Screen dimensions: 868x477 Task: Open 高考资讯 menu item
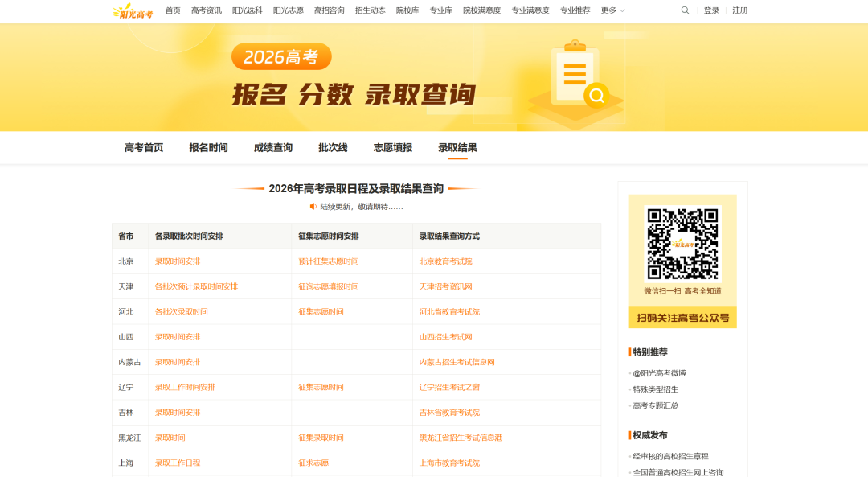(207, 10)
